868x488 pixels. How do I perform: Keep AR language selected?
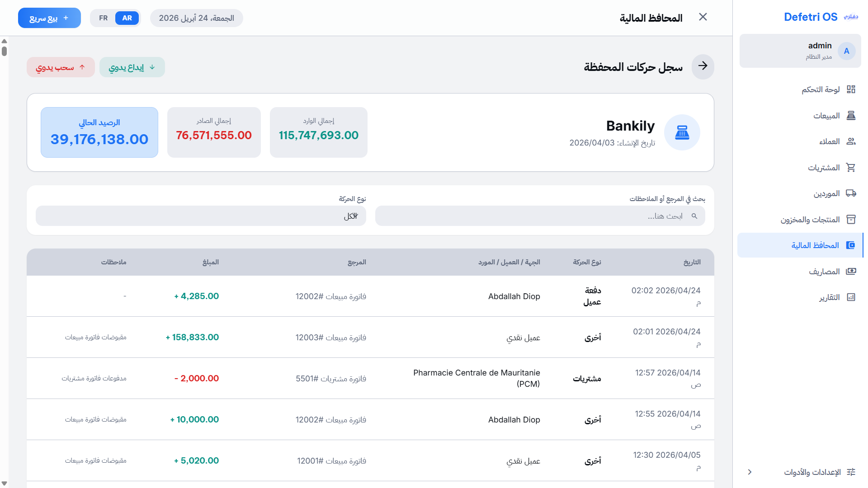coord(127,18)
